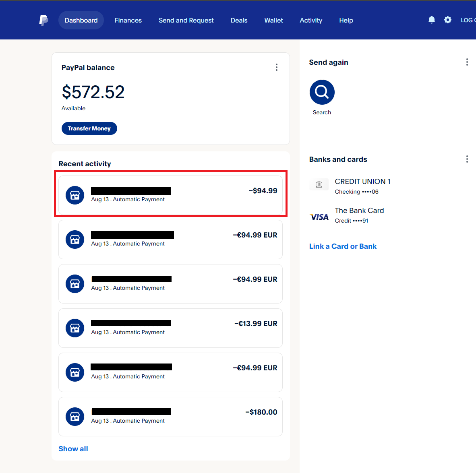Click the −€13.99 EUR amount

coord(256,323)
